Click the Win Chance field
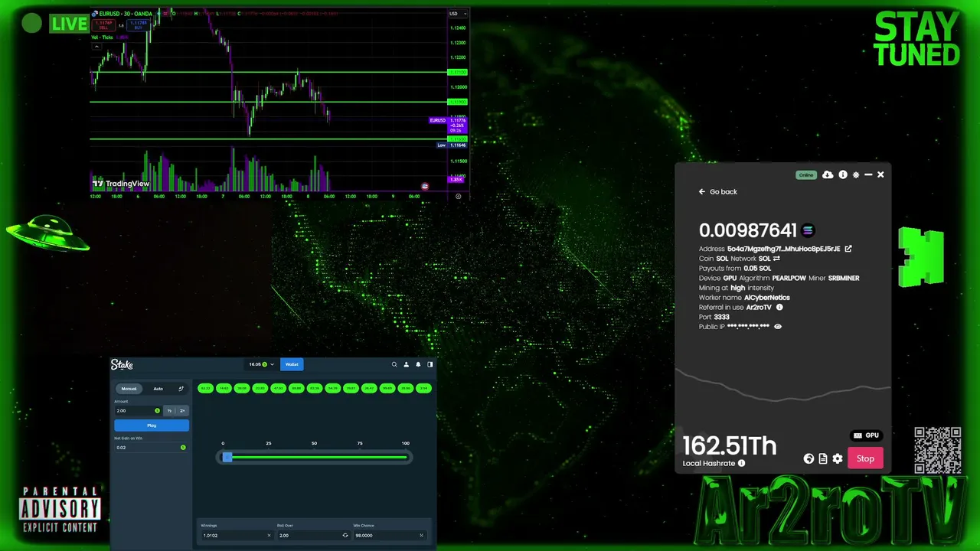 (389, 535)
